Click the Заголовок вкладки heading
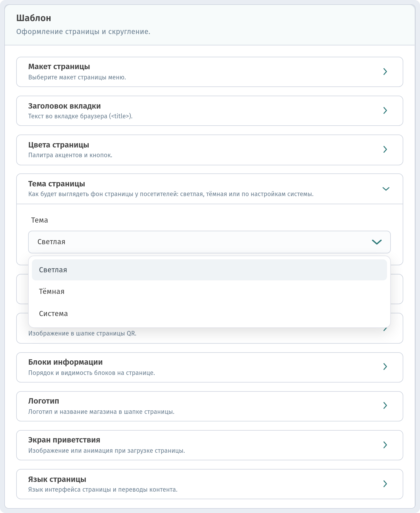420x513 pixels. pyautogui.click(x=65, y=106)
